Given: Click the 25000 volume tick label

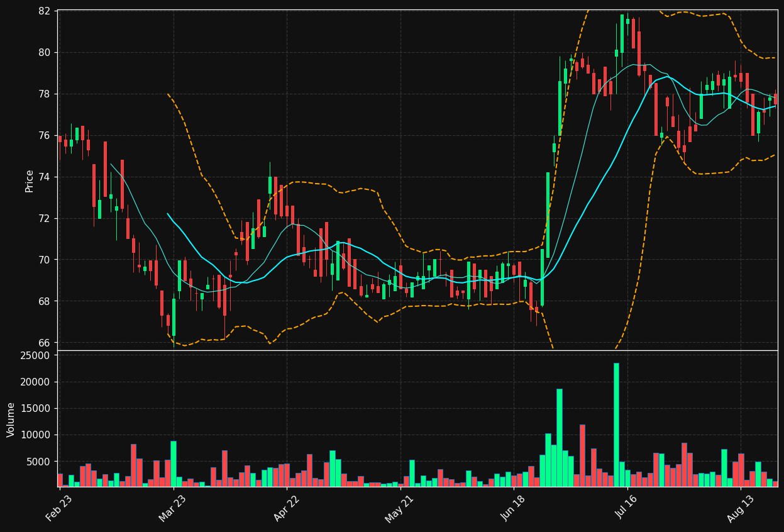Looking at the screenshot, I should tap(36, 355).
